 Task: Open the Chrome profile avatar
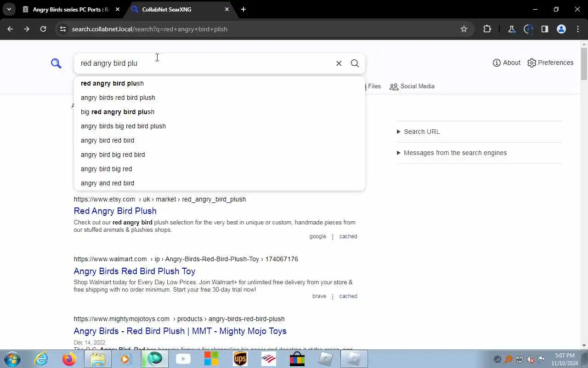pos(561,29)
